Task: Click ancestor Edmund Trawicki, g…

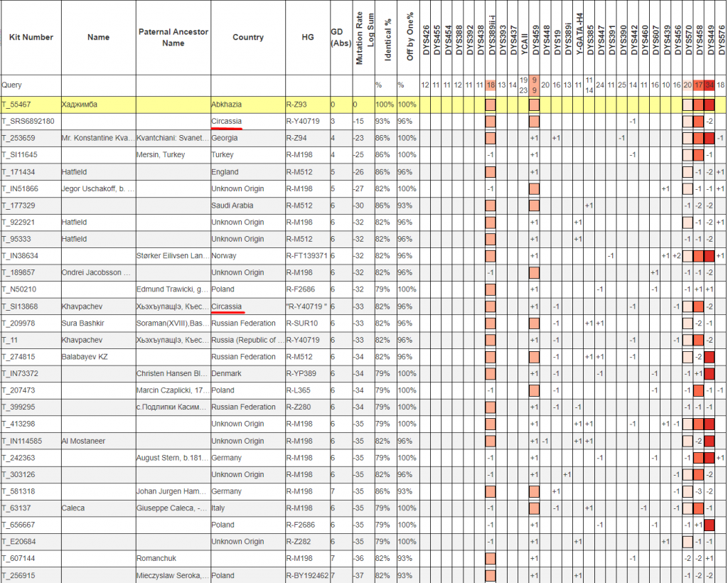Action: 172,289
